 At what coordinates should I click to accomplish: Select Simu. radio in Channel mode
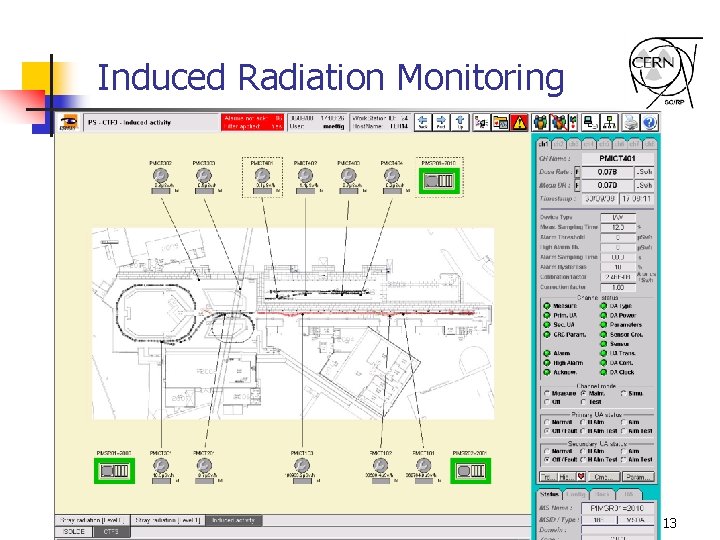pos(623,394)
